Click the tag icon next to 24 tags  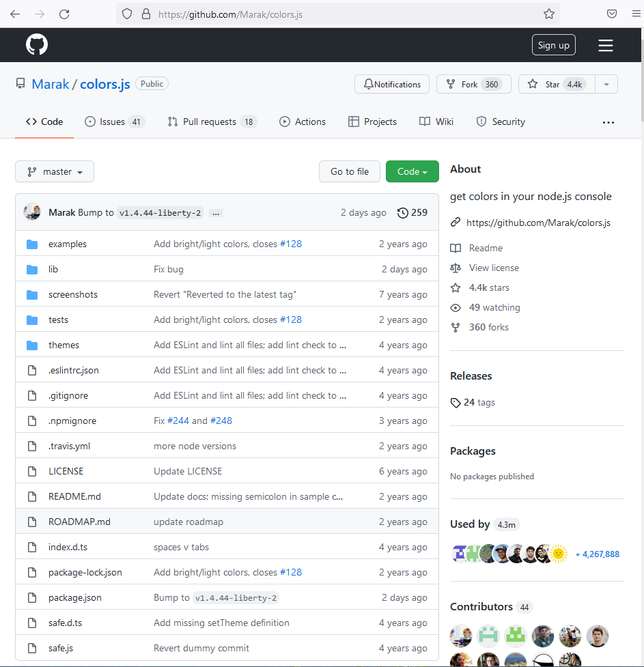click(455, 402)
